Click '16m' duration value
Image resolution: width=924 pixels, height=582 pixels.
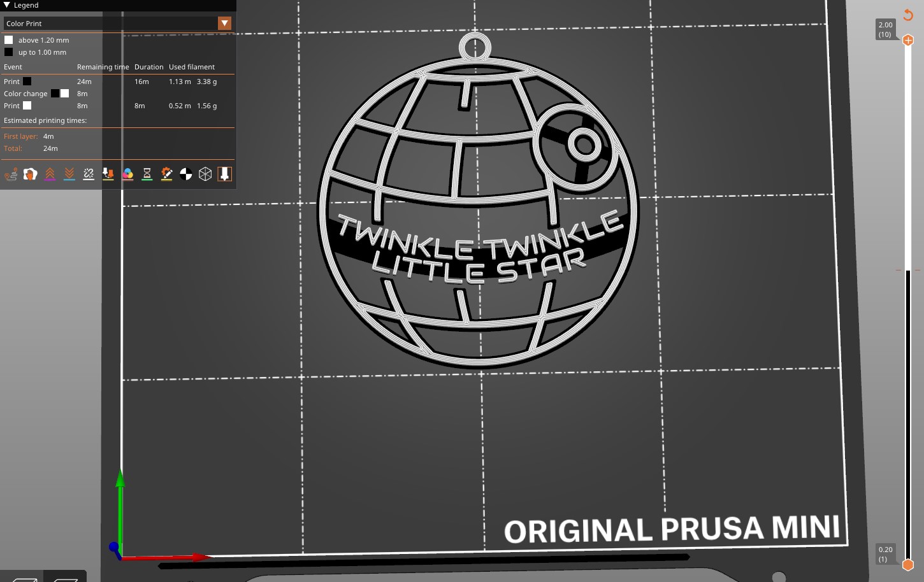141,82
